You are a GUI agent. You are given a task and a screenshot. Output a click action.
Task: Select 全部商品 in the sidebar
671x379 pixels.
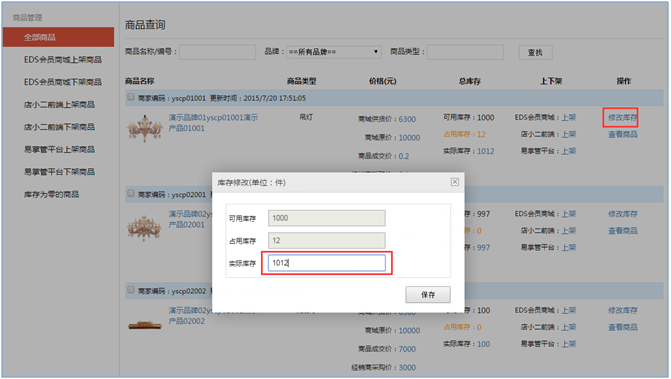[59, 37]
